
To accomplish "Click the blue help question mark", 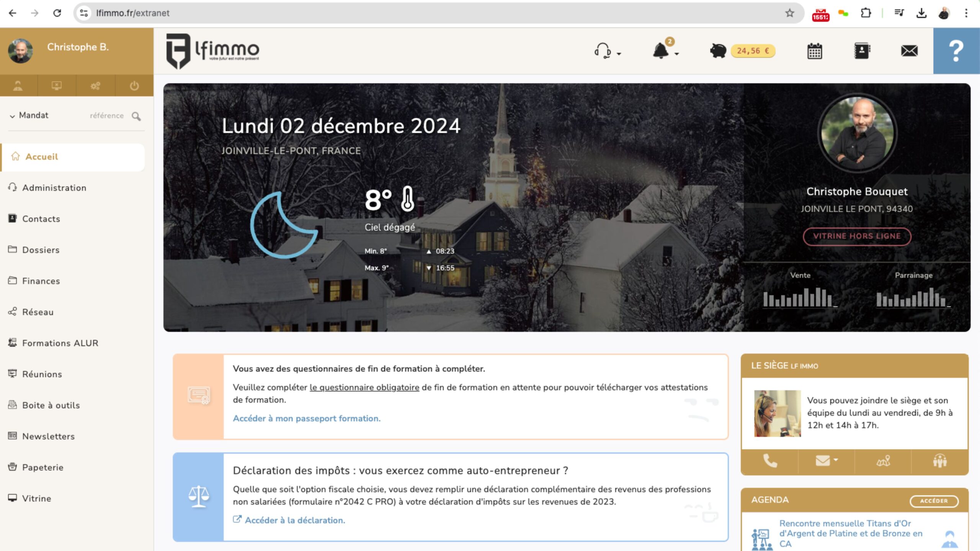I will 956,51.
